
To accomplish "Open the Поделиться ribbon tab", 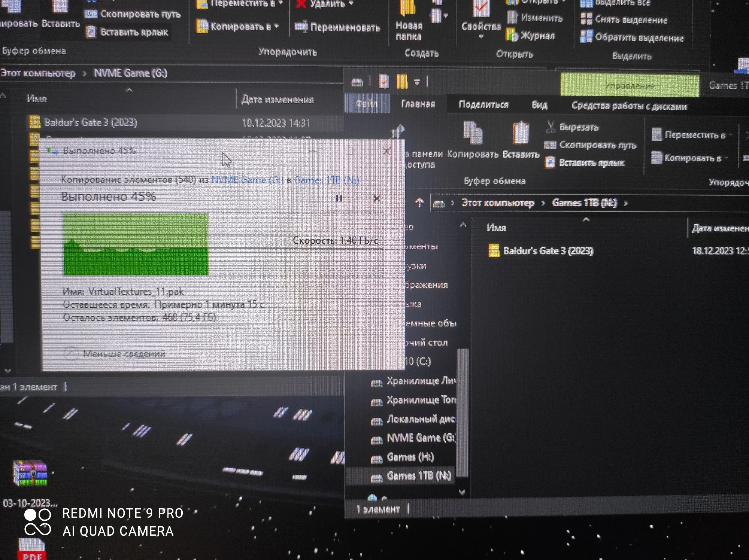I will pos(483,104).
